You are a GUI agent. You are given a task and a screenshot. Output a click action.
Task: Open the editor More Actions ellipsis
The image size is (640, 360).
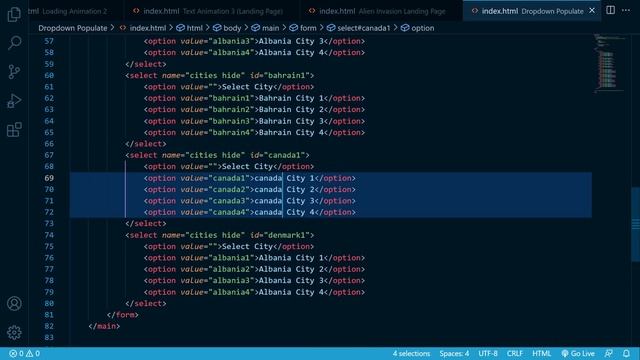click(x=626, y=10)
